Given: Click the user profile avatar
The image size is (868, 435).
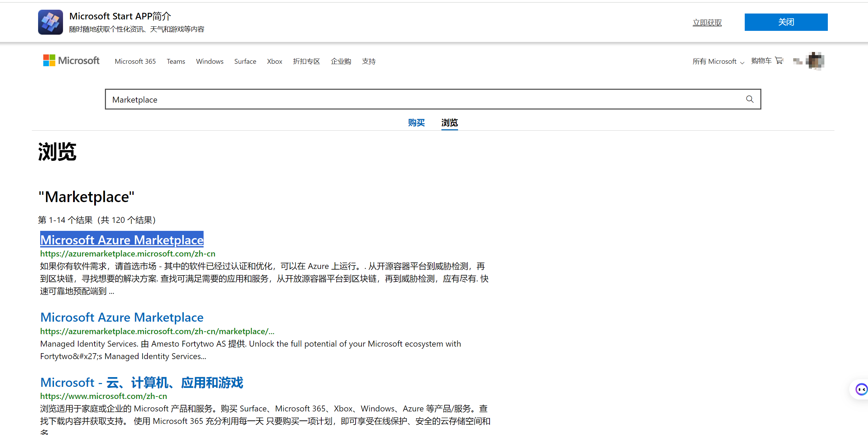Looking at the screenshot, I should 815,61.
